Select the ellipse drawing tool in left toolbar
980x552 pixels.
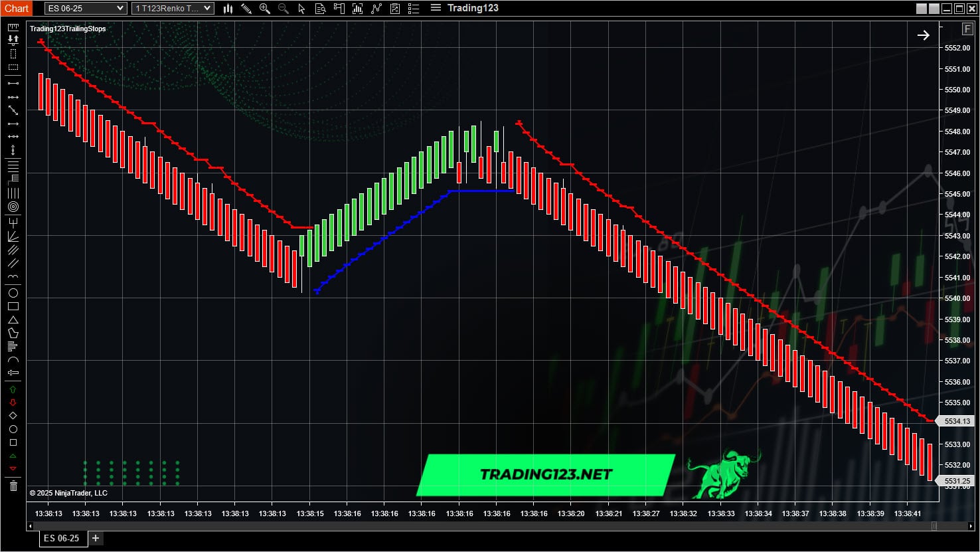pos(13,293)
